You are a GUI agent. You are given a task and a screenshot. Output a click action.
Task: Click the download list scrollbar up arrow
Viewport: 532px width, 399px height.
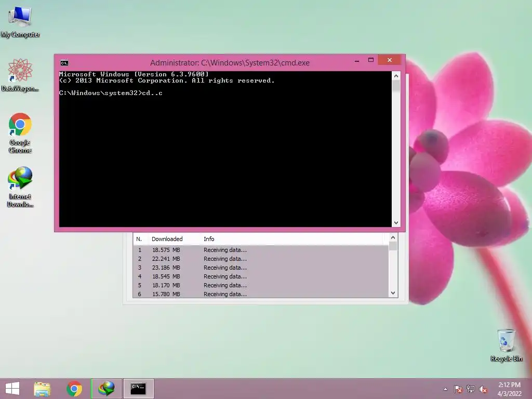[393, 237]
